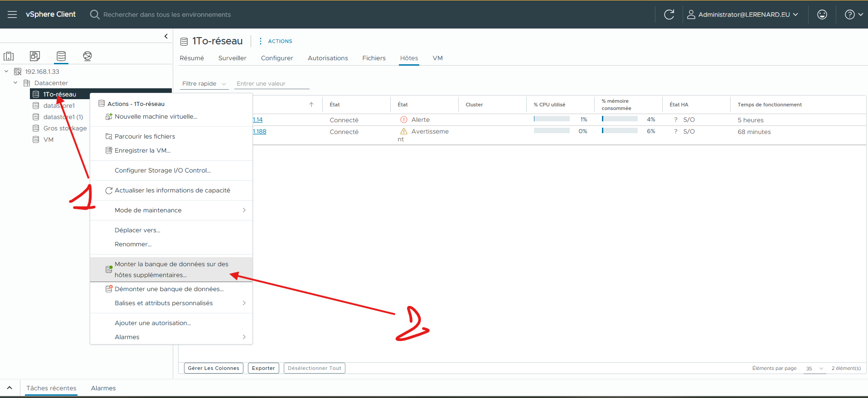Sort hosts using the name column arrow

click(x=311, y=105)
